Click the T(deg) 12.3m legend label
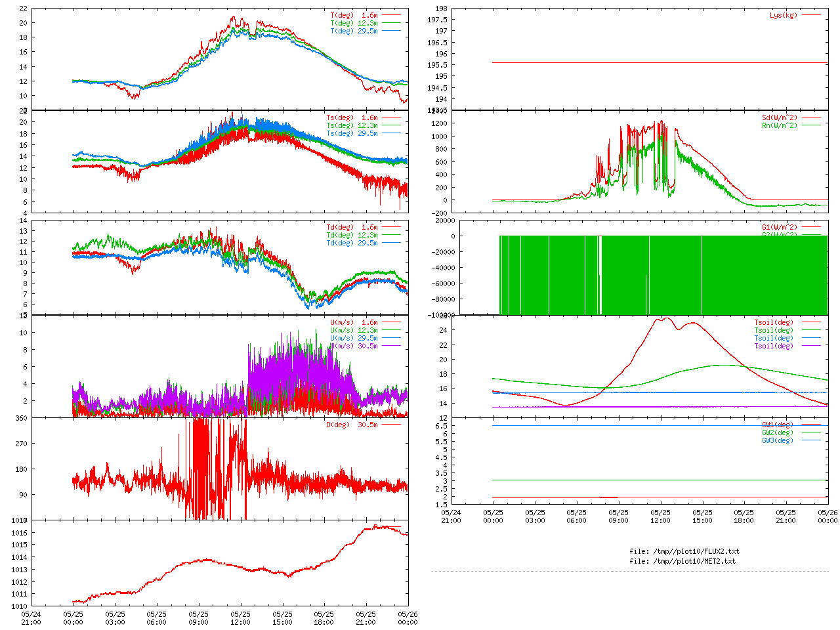 tap(354, 23)
